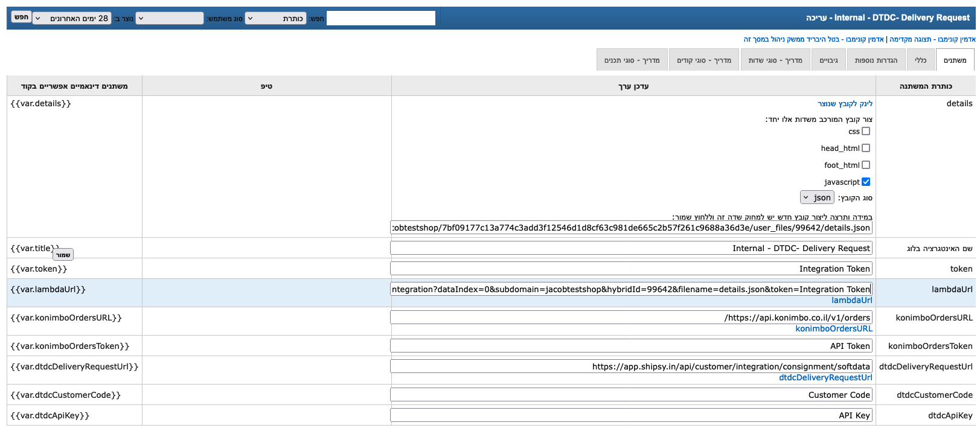Click the שם האינטגרציה בלוג row label
Viewport: 980px width, 431px height.
[940, 248]
